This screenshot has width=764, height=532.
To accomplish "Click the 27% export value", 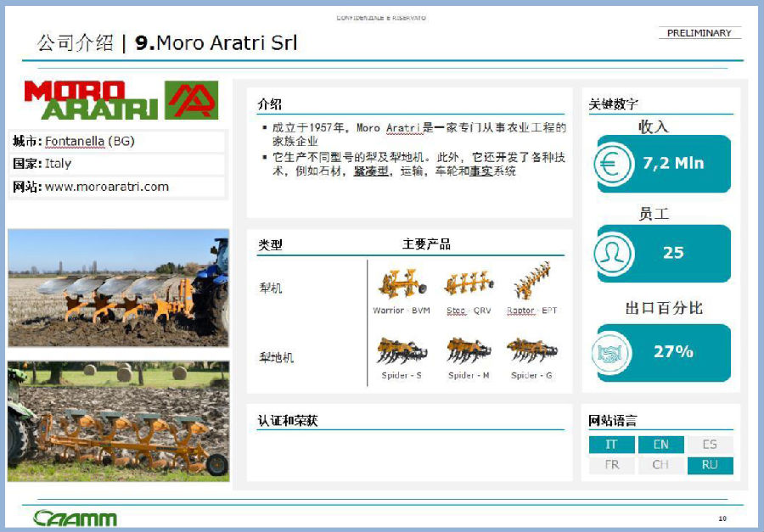I will [x=673, y=351].
